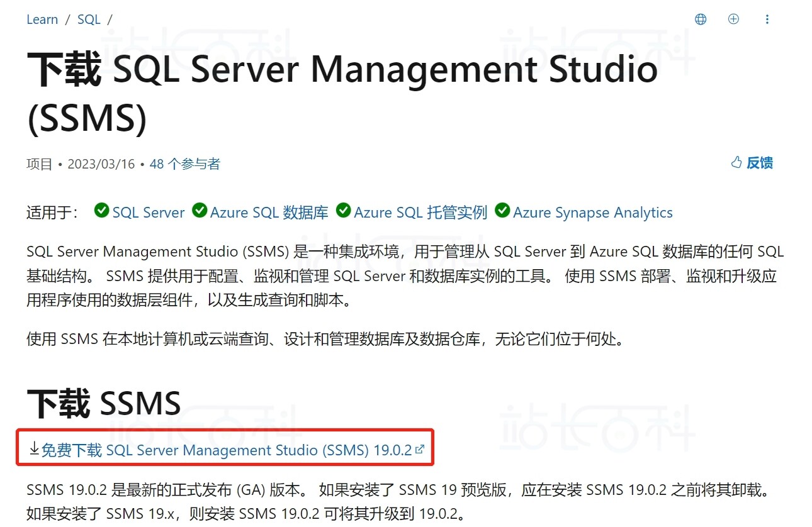
Task: Click 免费下载 SQL Server Management Studio (SSMS) 19.0.2
Action: tap(227, 450)
